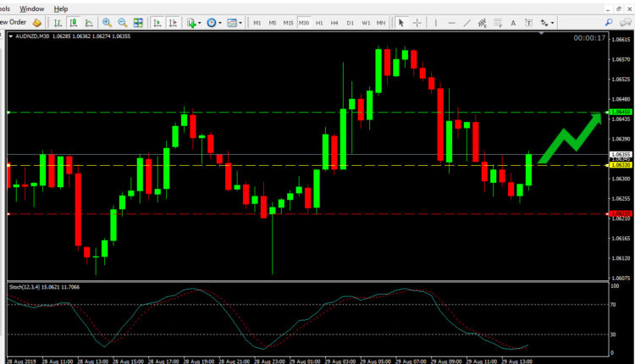Viewport: 635px width, 364px height.
Task: Select the M5 timeframe
Action: tap(273, 23)
